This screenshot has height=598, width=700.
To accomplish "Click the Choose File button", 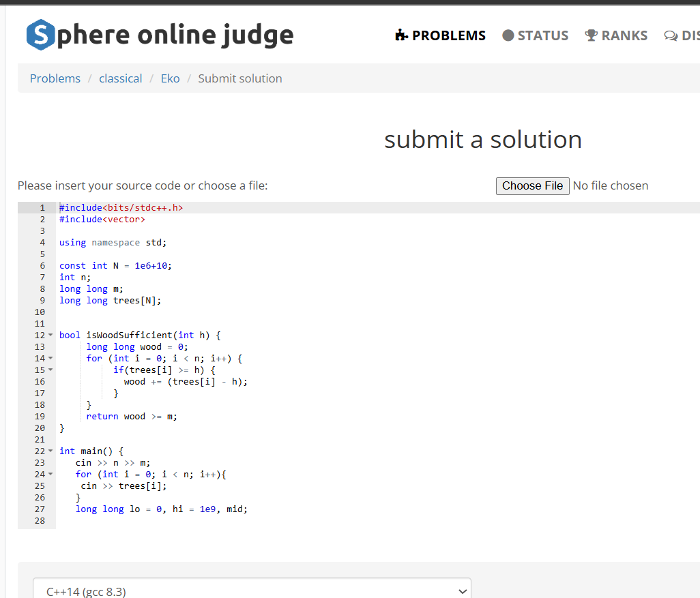I will [x=533, y=185].
